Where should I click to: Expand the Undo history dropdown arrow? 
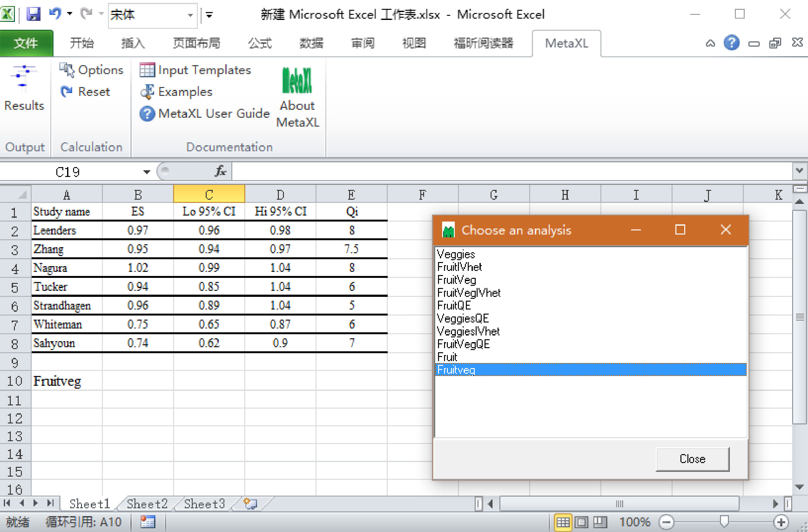point(70,14)
